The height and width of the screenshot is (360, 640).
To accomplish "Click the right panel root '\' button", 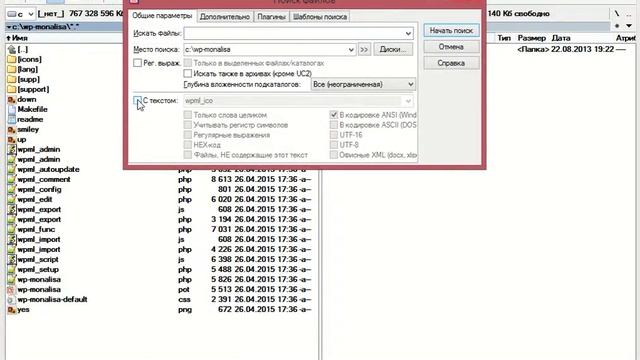I will [x=617, y=14].
